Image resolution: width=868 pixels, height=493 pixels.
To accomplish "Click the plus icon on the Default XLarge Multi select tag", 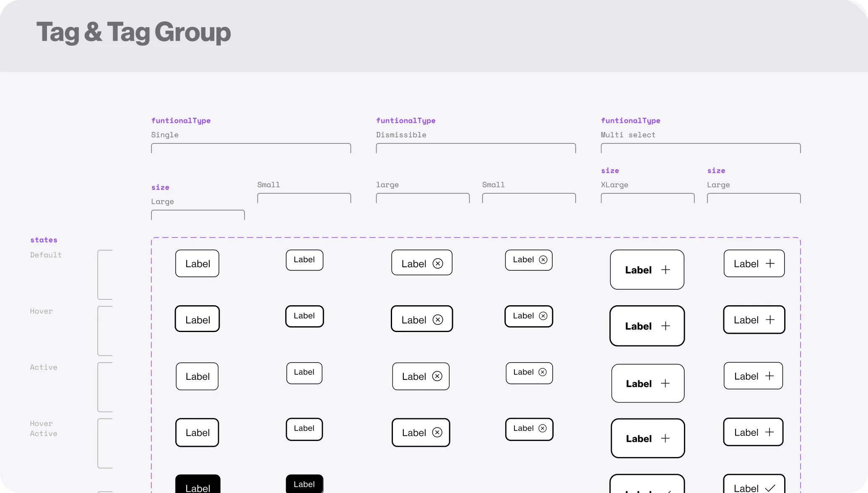I will click(x=665, y=270).
